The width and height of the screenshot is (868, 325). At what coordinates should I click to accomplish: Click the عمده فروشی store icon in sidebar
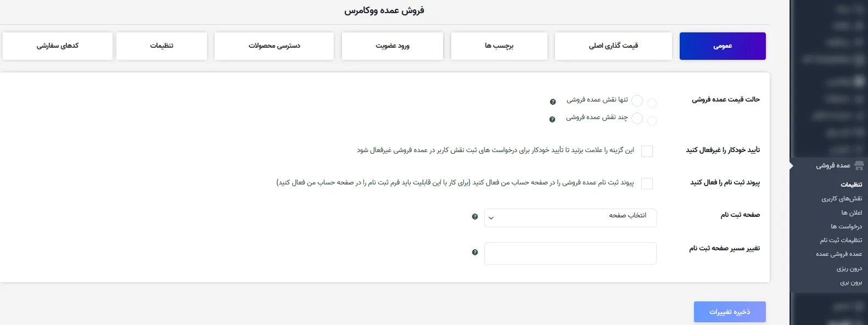coord(859,166)
